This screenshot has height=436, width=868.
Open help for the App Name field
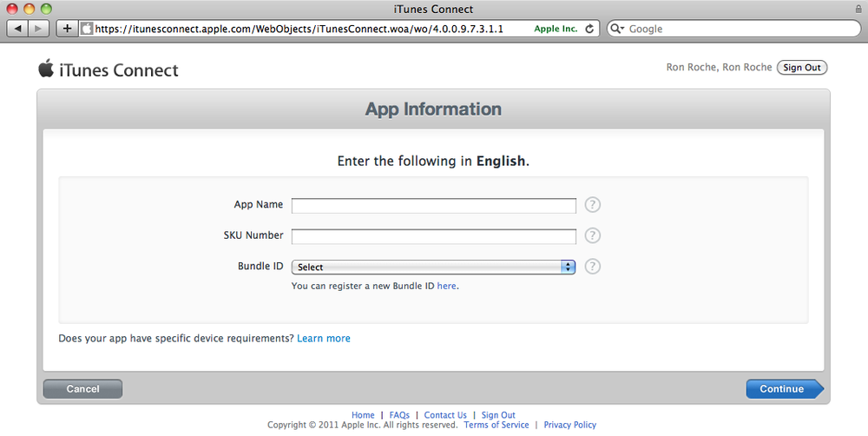(x=592, y=204)
